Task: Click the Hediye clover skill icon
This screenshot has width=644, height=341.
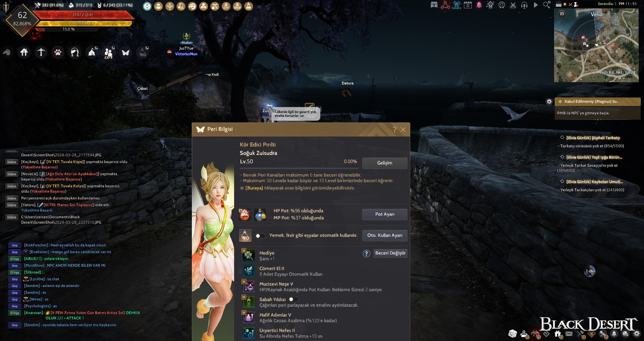Action: coord(249,255)
